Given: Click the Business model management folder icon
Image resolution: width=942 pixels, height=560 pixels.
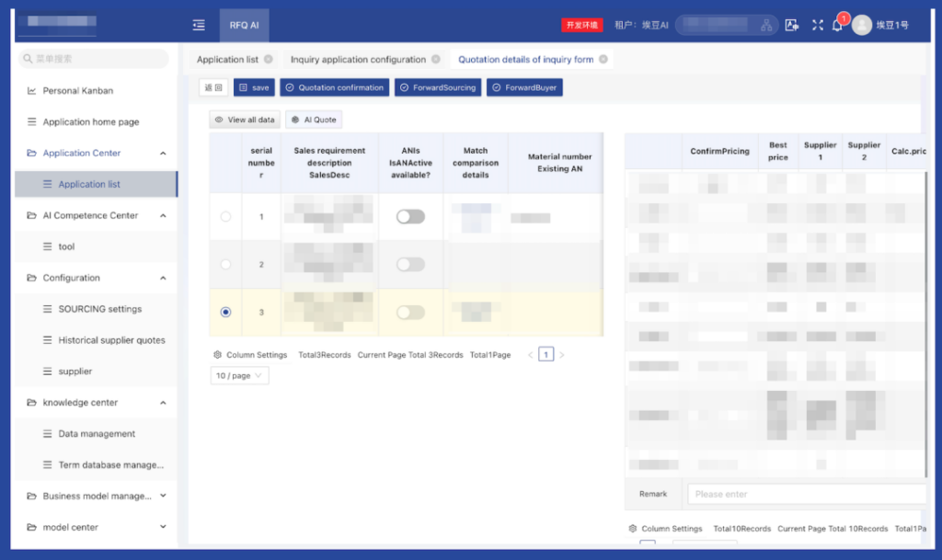Looking at the screenshot, I should 31,497.
